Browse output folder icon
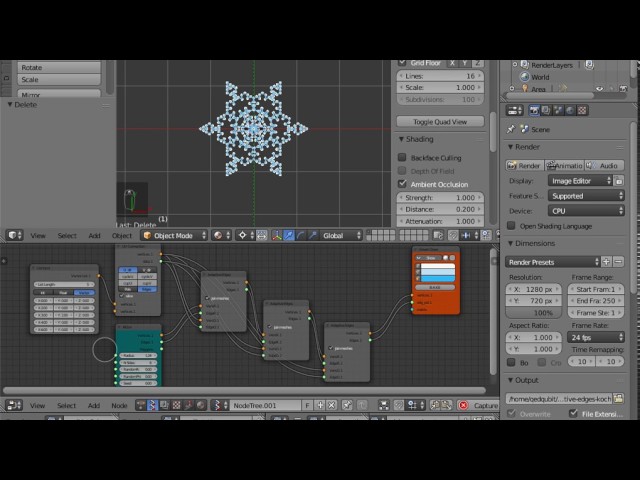Viewport: 640px width, 480px height. click(x=619, y=399)
